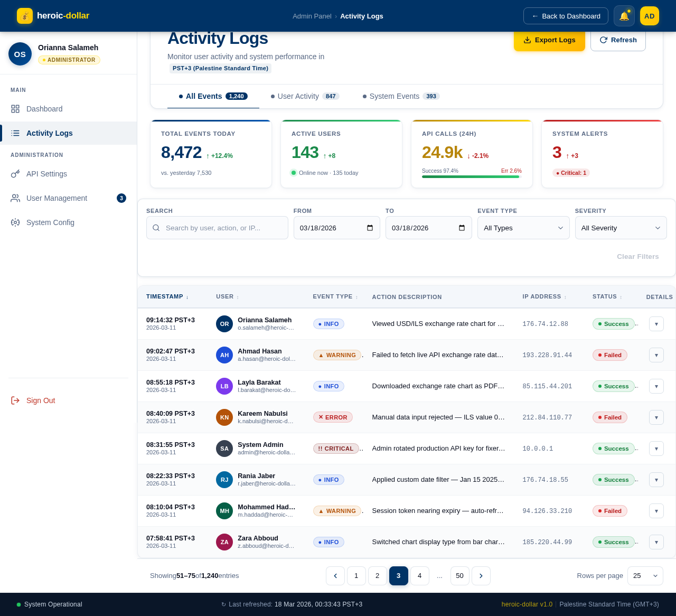Click the Clear Filters link
This screenshot has width=676, height=616.
(637, 257)
